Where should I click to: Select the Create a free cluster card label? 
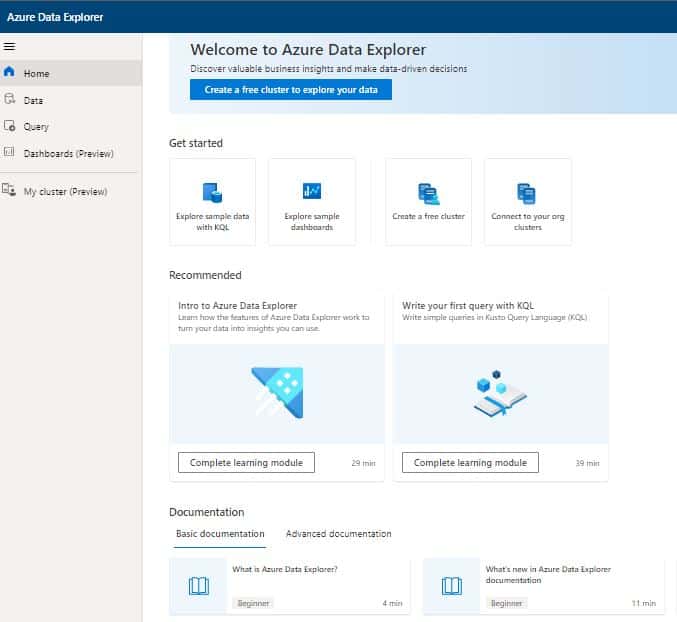pos(428,216)
